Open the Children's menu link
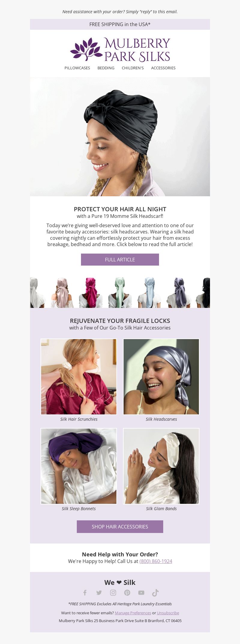 pyautogui.click(x=133, y=68)
